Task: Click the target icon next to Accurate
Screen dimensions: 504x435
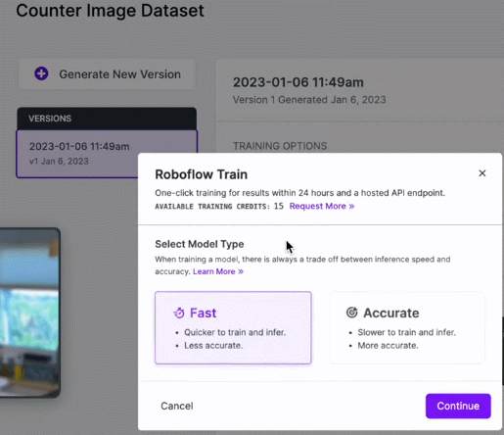Action: coord(351,313)
